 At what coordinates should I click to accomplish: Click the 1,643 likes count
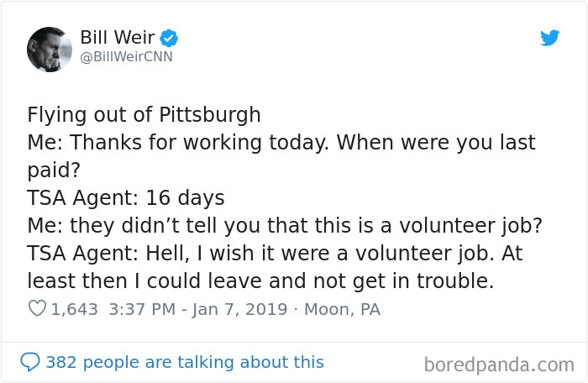point(74,309)
